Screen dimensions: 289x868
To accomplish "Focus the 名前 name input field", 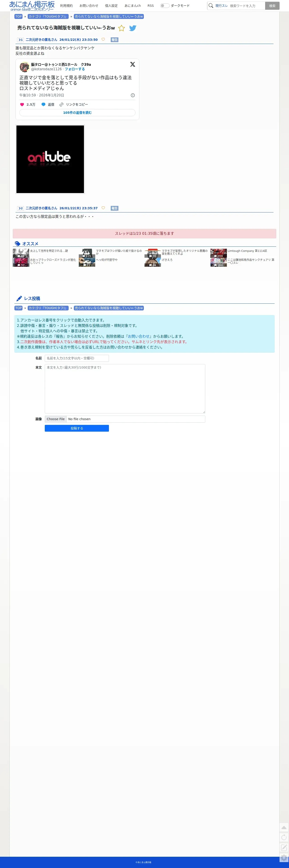I will click(77, 358).
